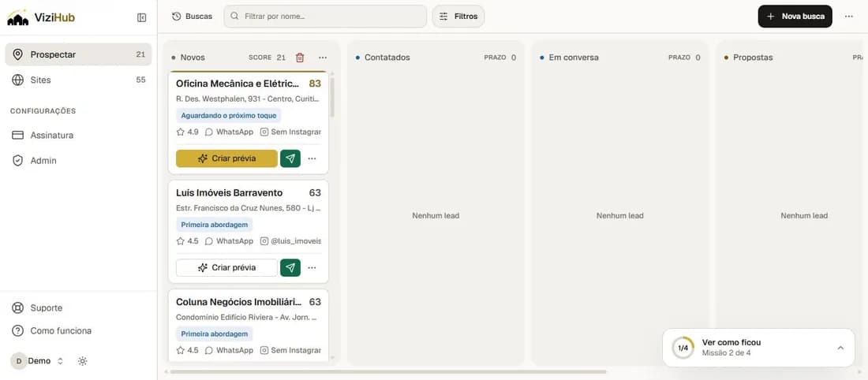
Task: Open the Admin section
Action: [x=78, y=160]
